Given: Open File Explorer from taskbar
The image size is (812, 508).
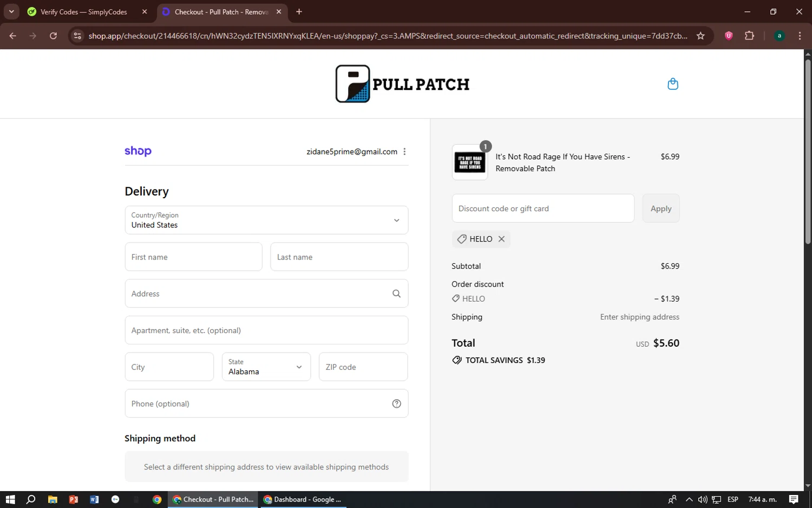Looking at the screenshot, I should click(x=53, y=499).
